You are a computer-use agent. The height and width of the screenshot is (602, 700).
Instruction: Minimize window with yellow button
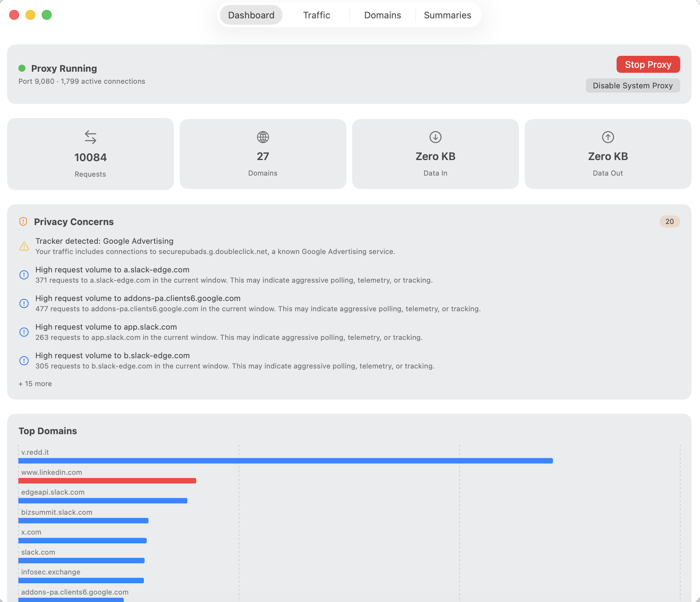pos(30,15)
